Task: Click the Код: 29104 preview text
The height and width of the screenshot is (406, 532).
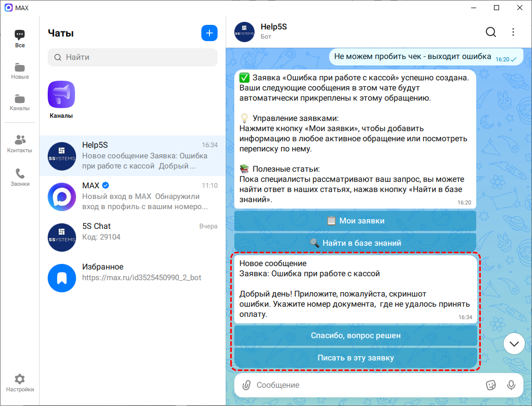Action: coord(101,237)
